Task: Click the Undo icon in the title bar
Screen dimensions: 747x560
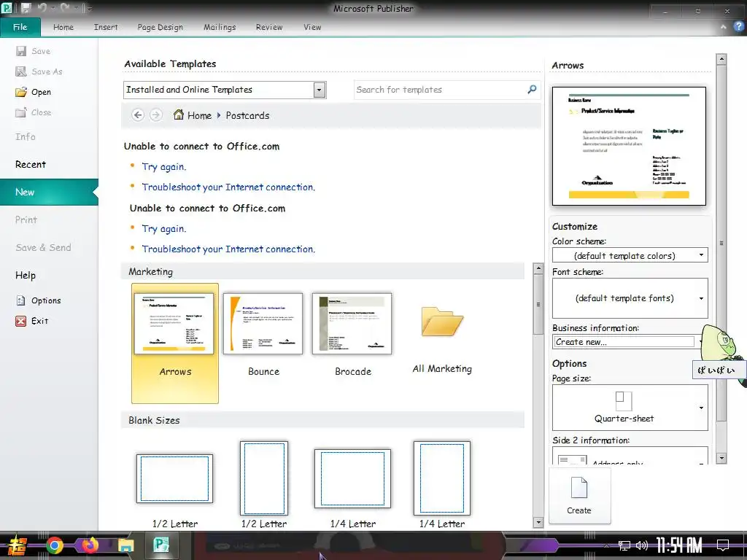Action: (42, 8)
